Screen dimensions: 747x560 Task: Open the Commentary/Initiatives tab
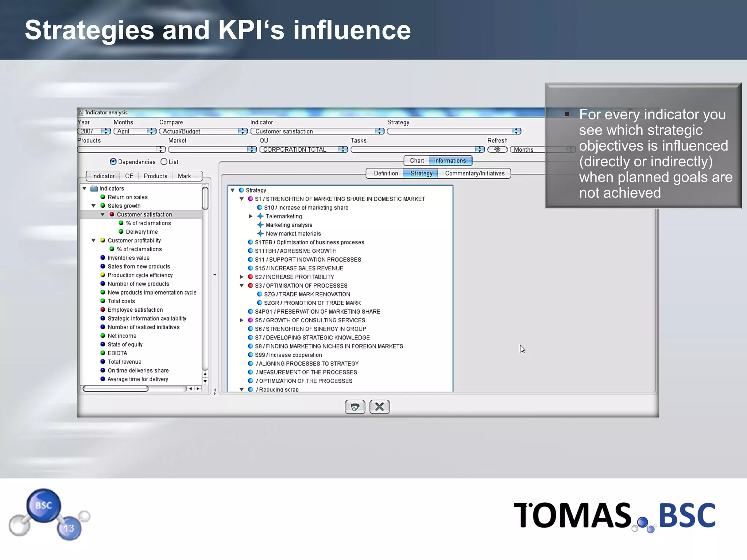[475, 174]
